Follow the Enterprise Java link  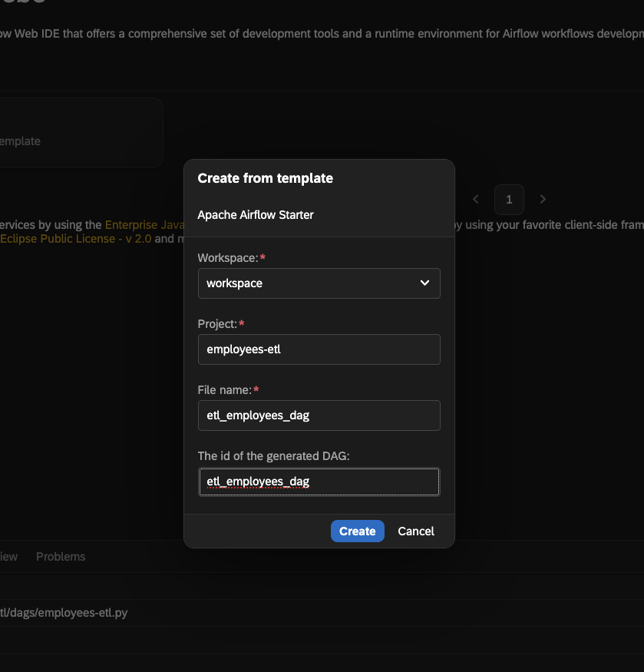tap(144, 224)
